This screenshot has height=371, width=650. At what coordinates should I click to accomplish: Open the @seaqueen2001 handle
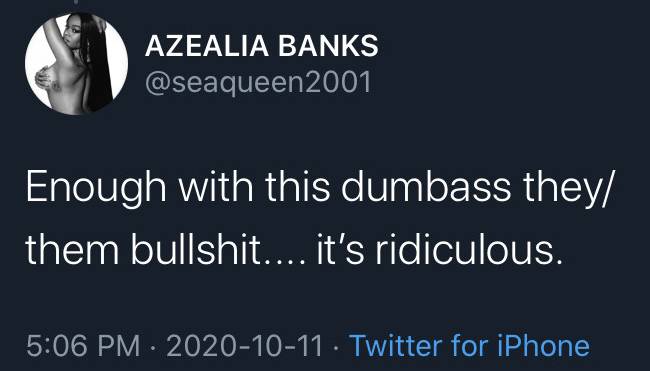tap(258, 82)
